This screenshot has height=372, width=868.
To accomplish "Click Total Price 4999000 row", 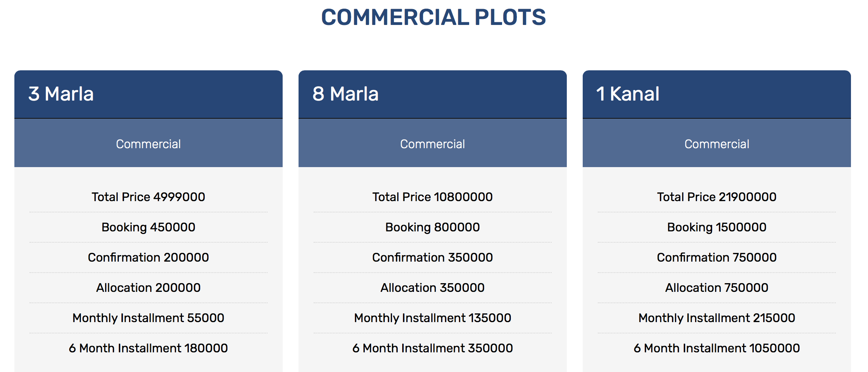I will pos(148,197).
